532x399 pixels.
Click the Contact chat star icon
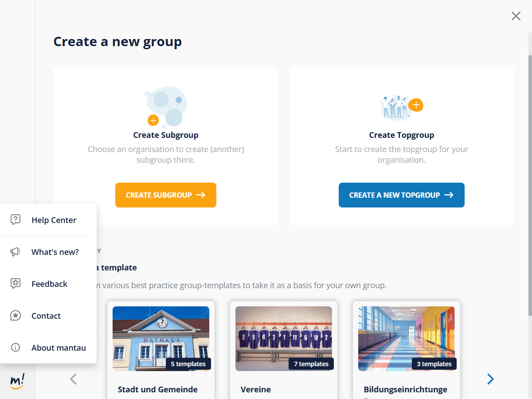point(16,316)
